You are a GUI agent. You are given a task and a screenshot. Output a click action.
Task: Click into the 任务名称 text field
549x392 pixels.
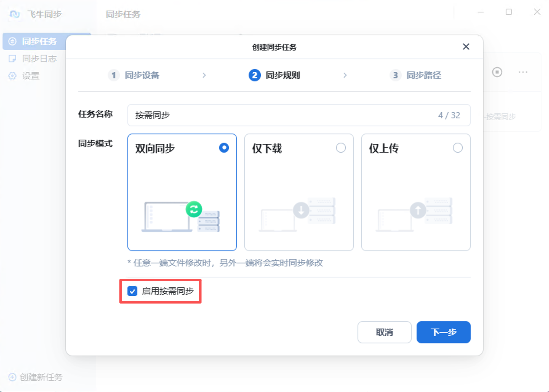283,115
